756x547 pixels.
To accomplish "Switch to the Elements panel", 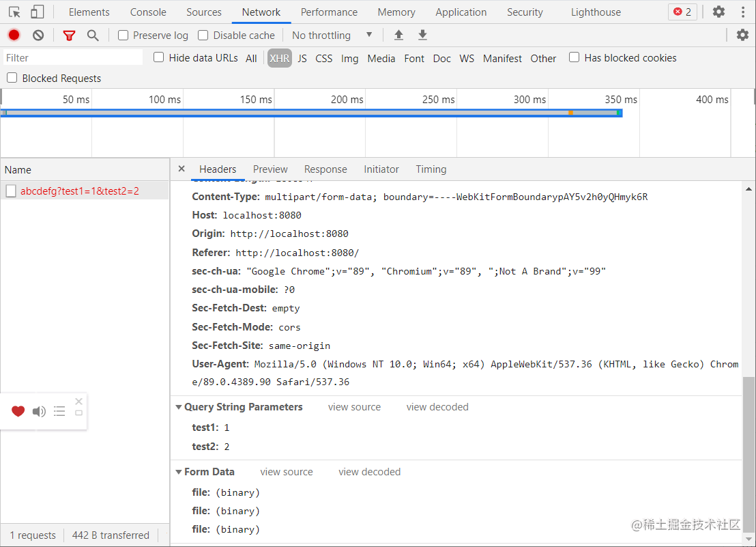I will [x=89, y=12].
